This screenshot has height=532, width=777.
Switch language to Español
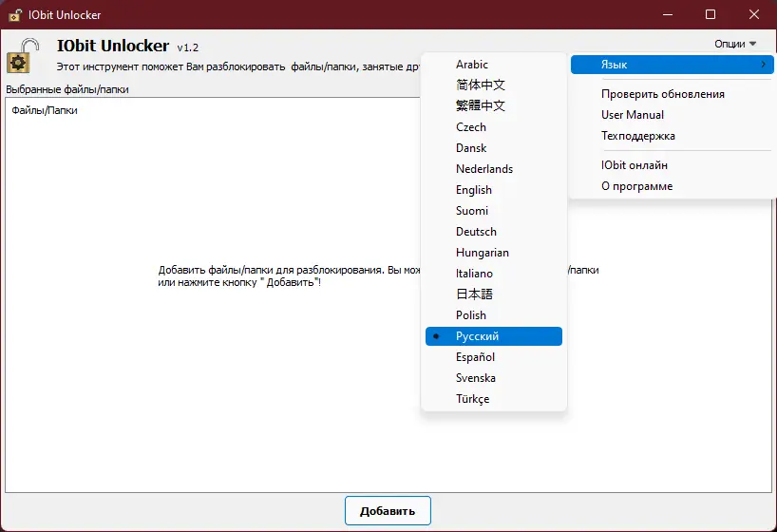pyautogui.click(x=494, y=357)
